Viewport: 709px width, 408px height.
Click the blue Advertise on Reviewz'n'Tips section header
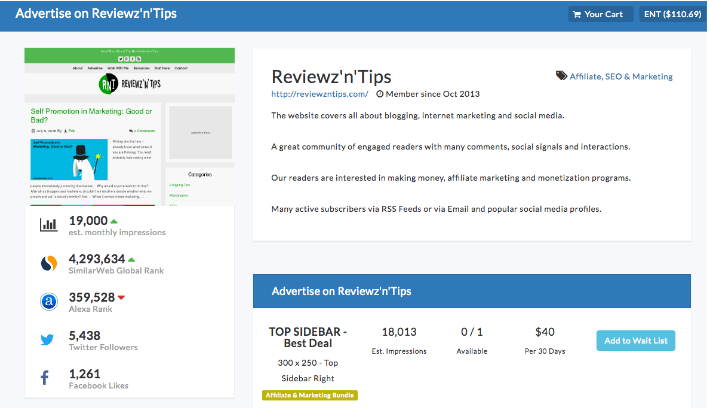click(472, 291)
